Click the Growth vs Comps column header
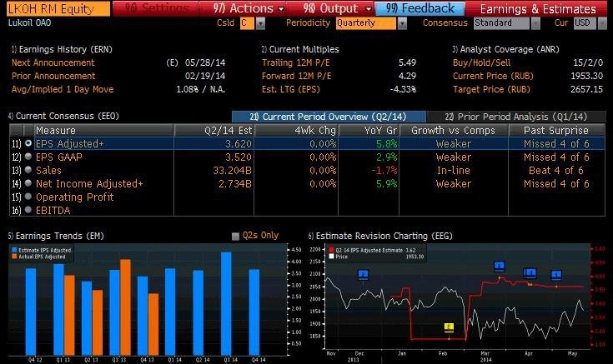The height and width of the screenshot is (364, 613). point(454,130)
